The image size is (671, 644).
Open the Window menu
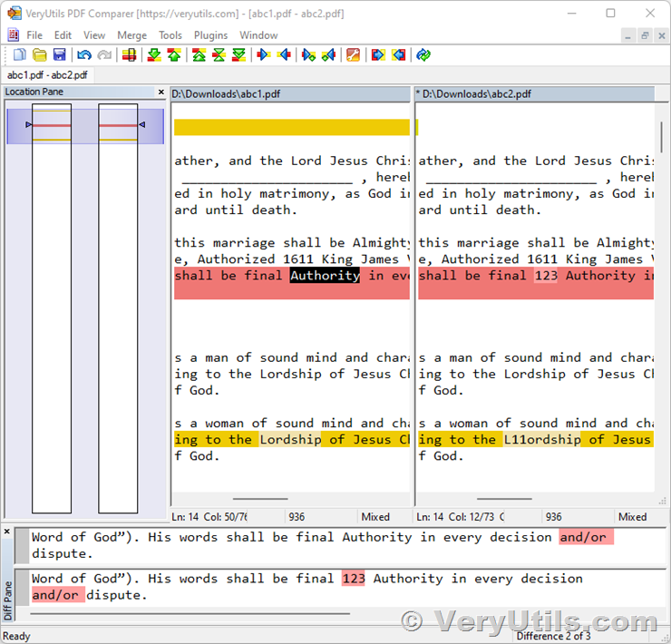point(258,35)
